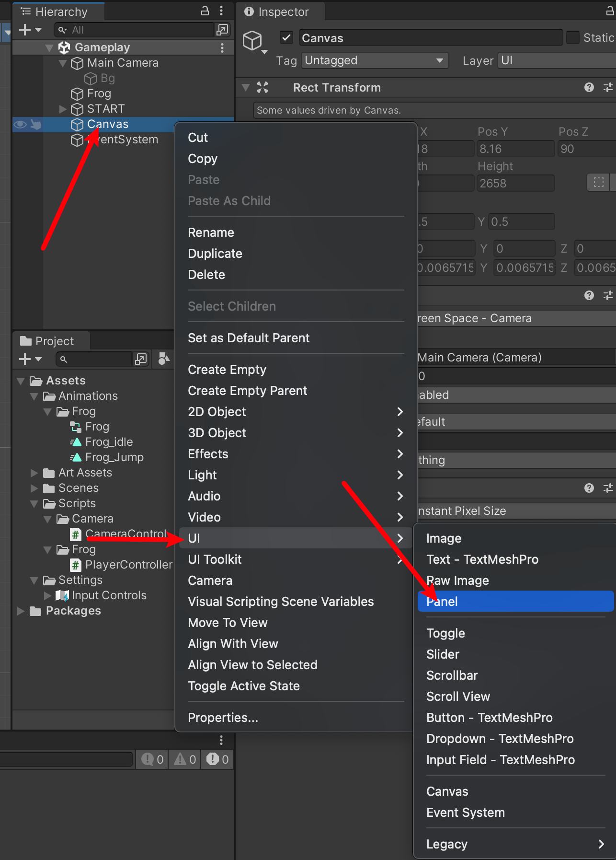
Task: Collapse the Animations folder
Action: (x=34, y=396)
